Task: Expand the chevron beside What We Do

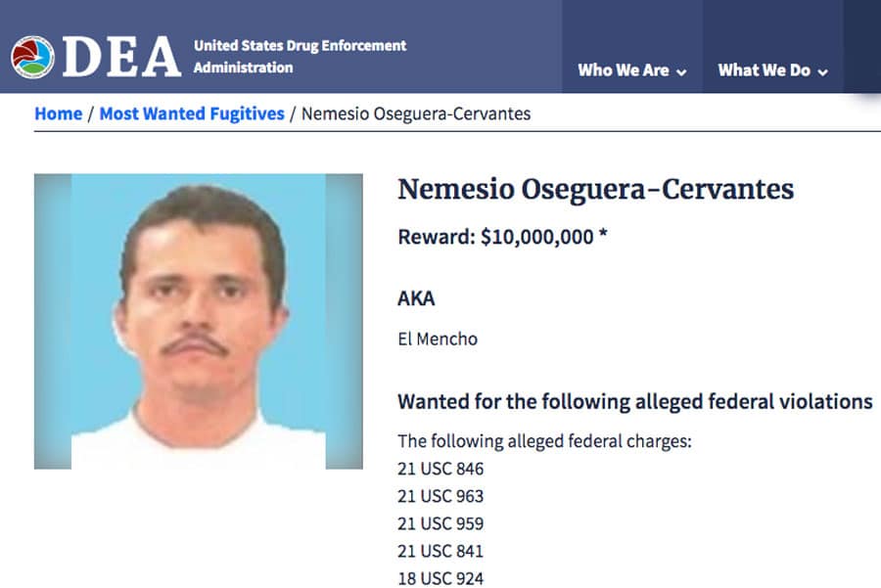Action: click(822, 72)
